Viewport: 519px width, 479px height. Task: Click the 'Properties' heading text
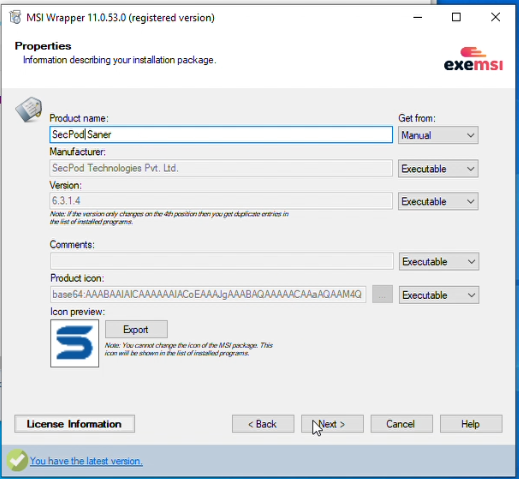[43, 46]
